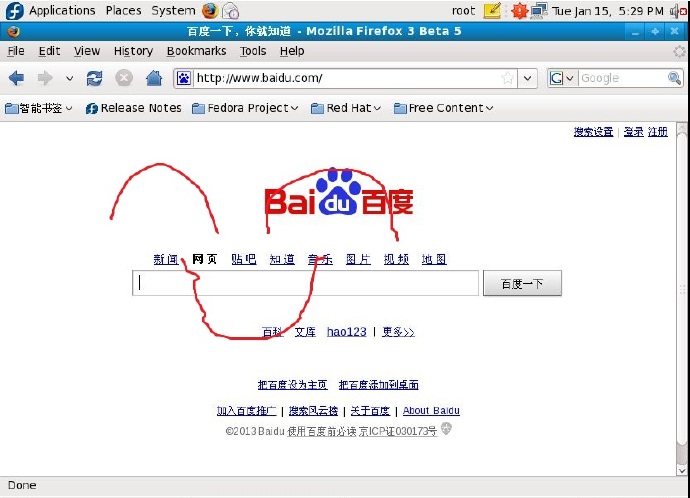Click the clock date and time
This screenshot has width=690, height=498.
pos(608,11)
